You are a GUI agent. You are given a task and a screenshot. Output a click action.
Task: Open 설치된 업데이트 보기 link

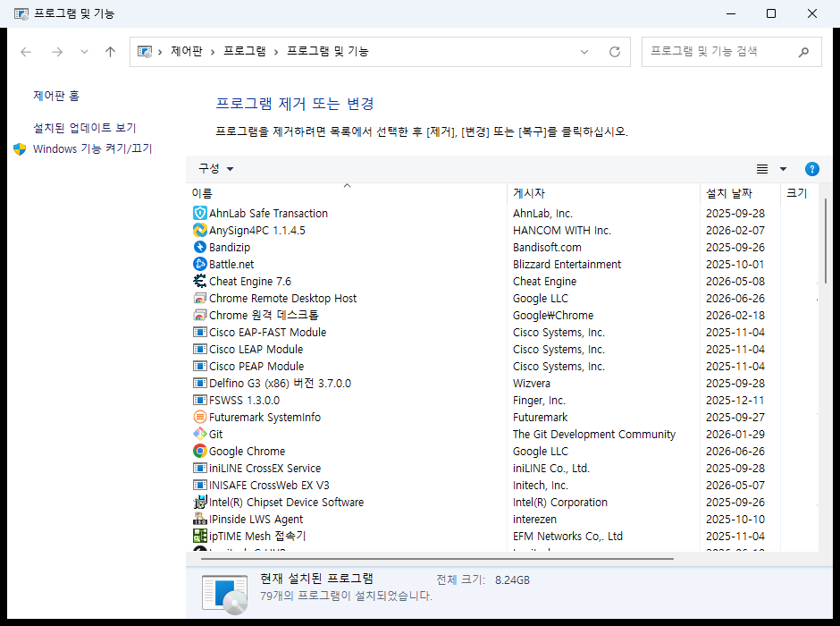[x=85, y=128]
